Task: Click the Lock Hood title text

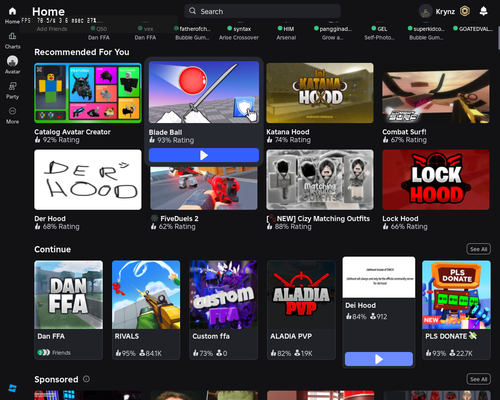Action: [x=400, y=219]
